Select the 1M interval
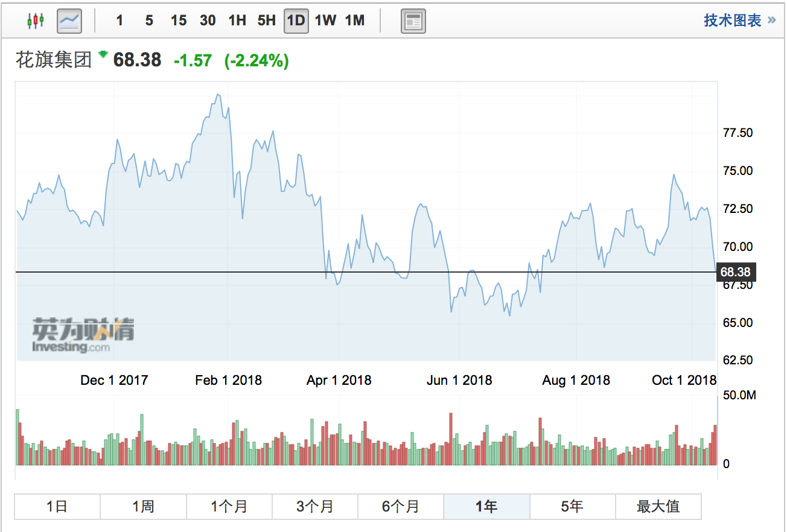The width and height of the screenshot is (787, 532). [355, 21]
